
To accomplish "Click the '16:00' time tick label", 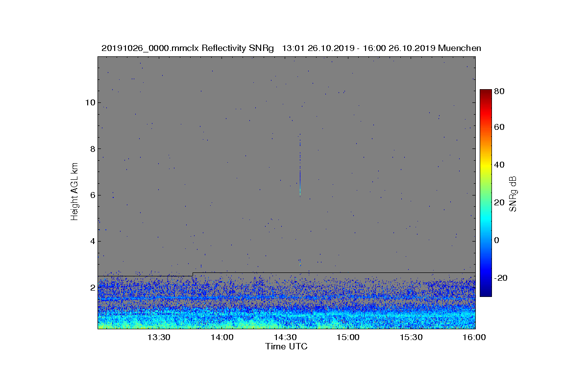I will pyautogui.click(x=473, y=337).
